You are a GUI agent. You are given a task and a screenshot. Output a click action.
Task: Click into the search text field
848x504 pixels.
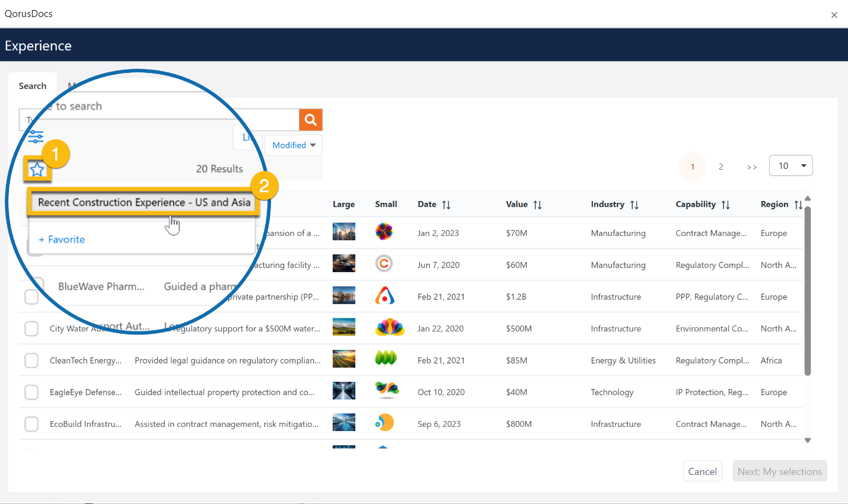[159, 120]
